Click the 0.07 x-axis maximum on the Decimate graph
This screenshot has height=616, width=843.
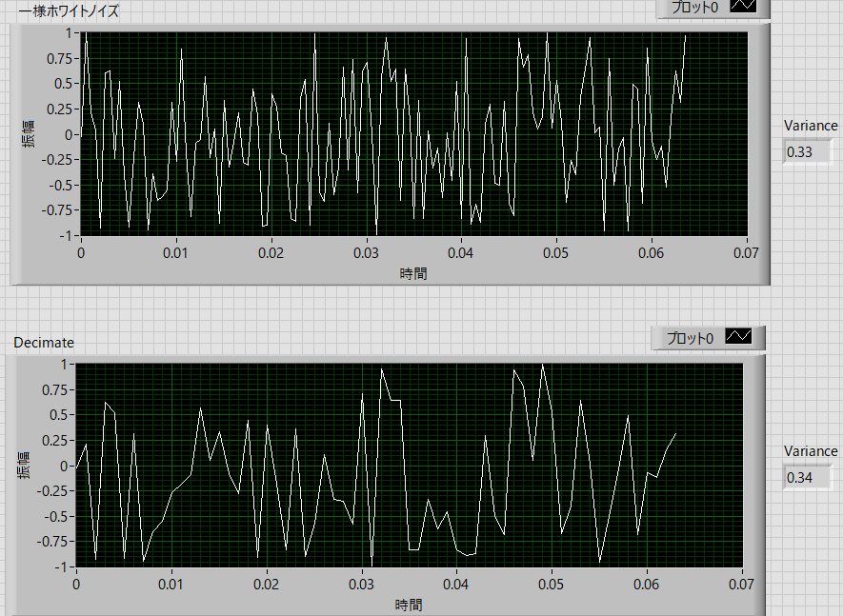741,585
